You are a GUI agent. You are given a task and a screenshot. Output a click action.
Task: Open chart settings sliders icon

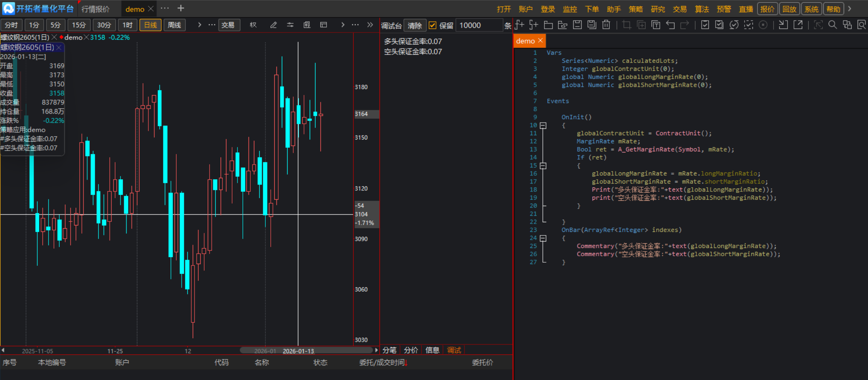coord(290,25)
